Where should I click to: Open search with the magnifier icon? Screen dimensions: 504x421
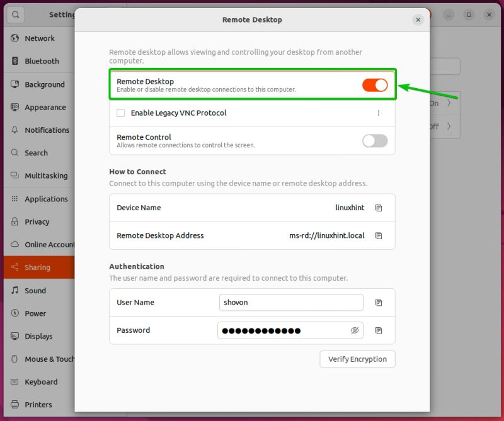pos(15,14)
